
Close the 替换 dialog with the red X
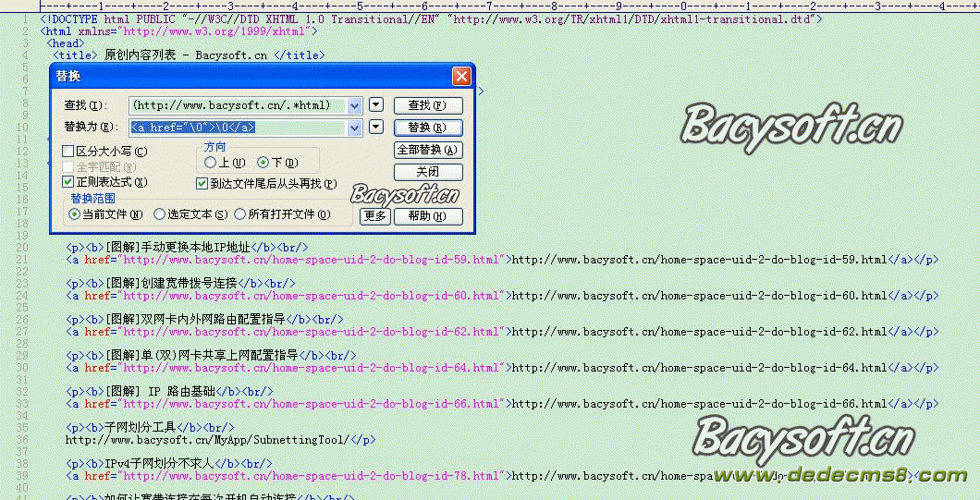(x=461, y=77)
